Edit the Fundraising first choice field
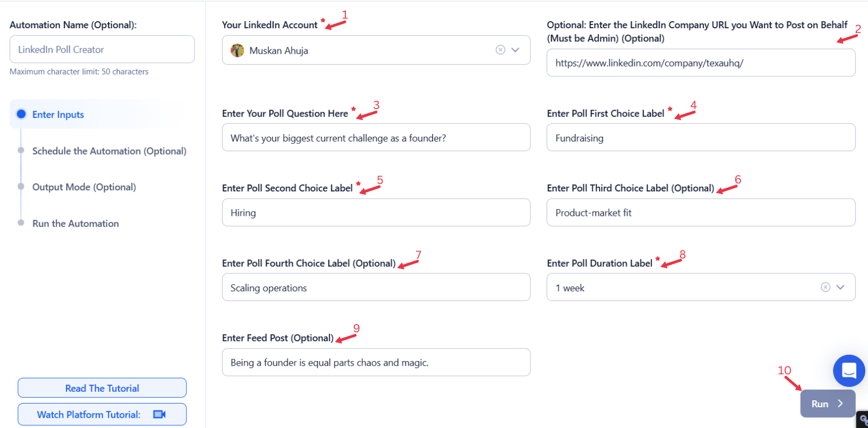This screenshot has height=428, width=868. [x=701, y=138]
